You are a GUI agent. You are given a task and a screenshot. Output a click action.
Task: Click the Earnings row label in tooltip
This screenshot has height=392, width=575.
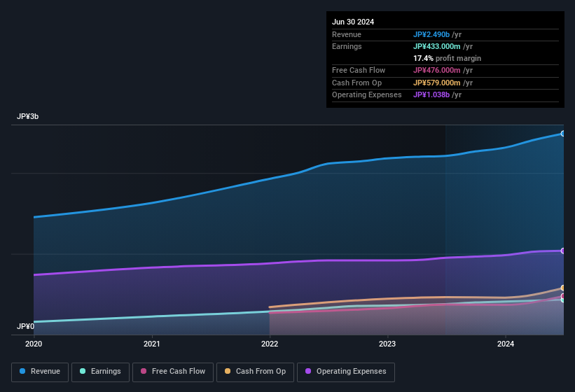coord(347,46)
